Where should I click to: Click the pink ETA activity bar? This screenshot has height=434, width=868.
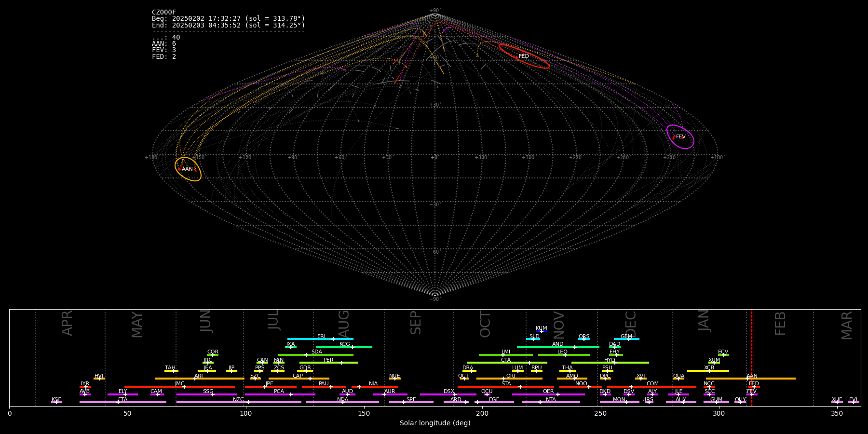(123, 402)
